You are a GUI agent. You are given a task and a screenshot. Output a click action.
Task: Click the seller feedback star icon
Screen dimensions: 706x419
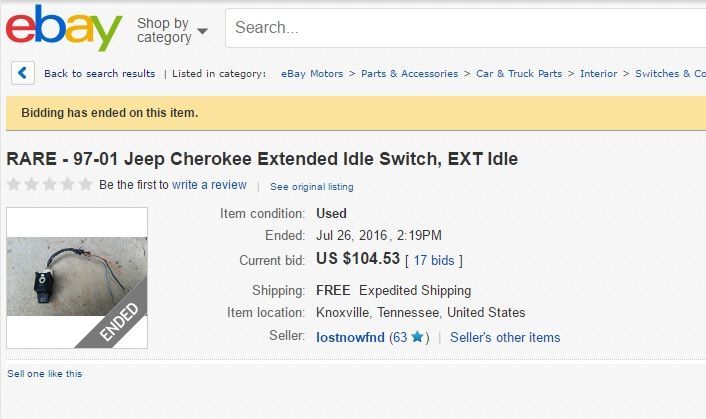[x=417, y=338]
